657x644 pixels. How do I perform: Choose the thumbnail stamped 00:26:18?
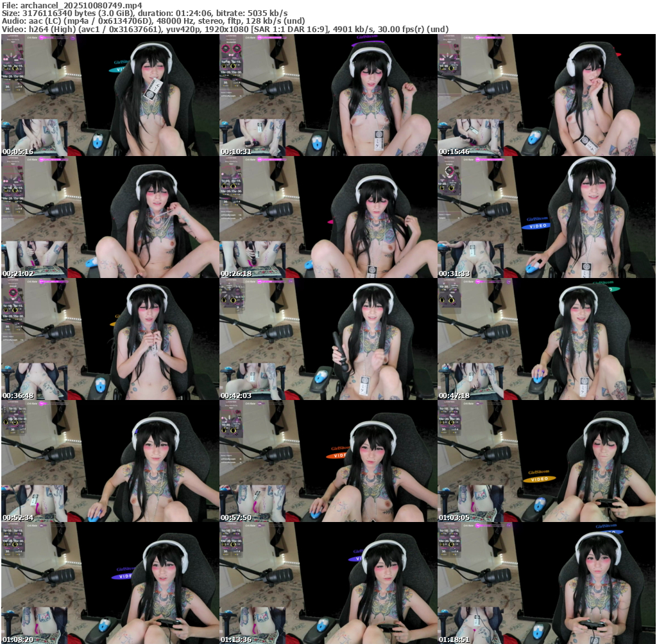click(328, 217)
